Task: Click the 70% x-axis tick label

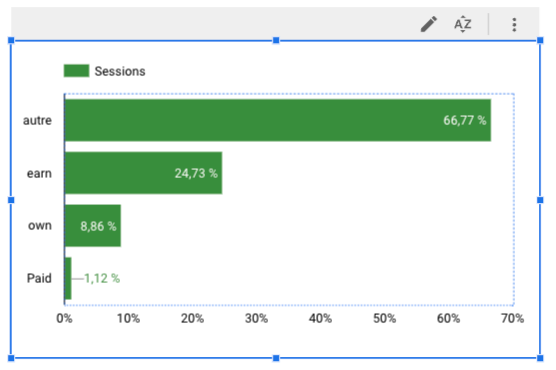Action: click(x=512, y=318)
